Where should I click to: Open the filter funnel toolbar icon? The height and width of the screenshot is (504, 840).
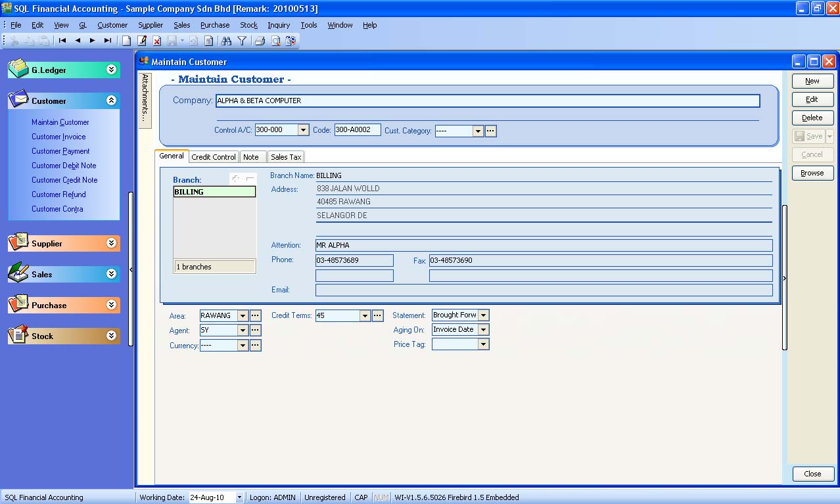coord(241,40)
